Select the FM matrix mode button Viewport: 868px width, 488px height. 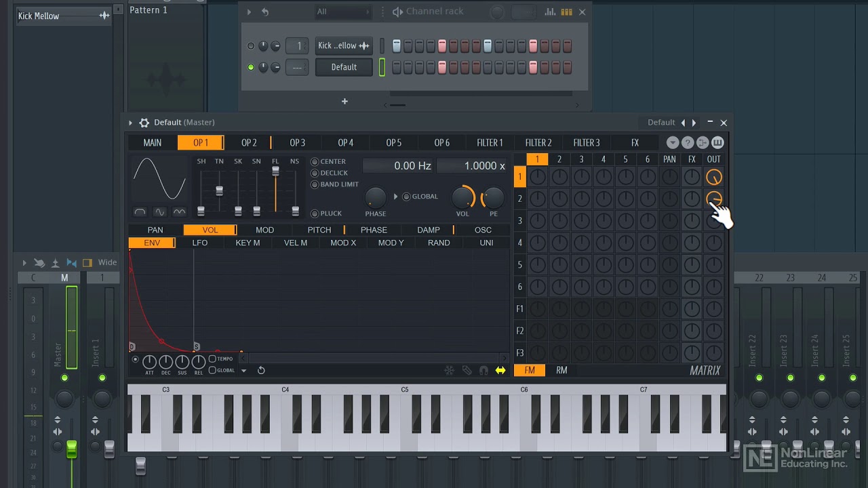530,370
